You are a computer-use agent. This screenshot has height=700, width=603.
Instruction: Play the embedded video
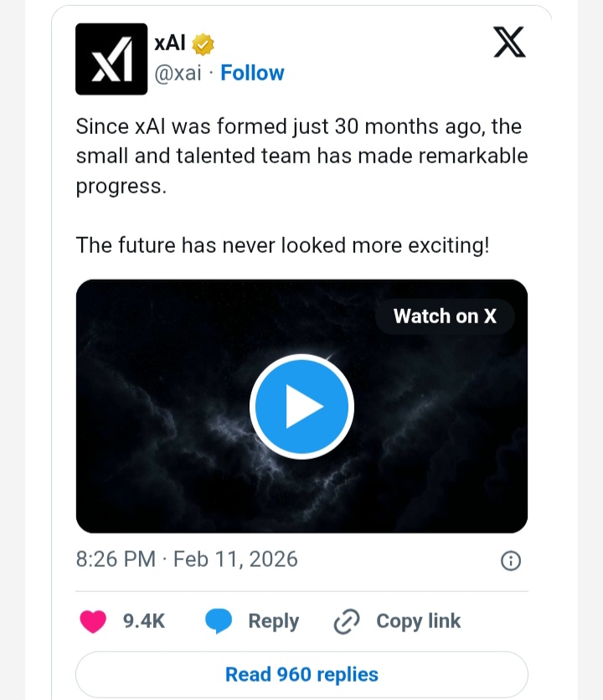point(301,405)
